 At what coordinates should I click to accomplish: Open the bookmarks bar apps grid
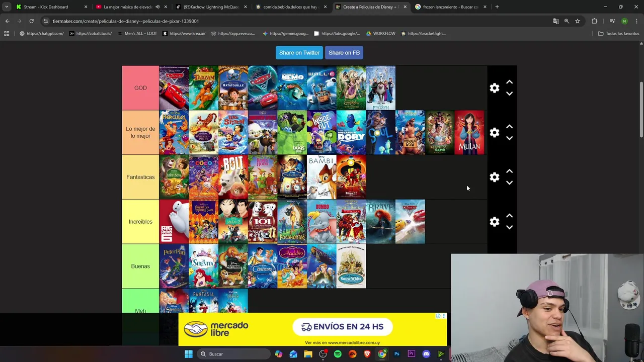7,34
